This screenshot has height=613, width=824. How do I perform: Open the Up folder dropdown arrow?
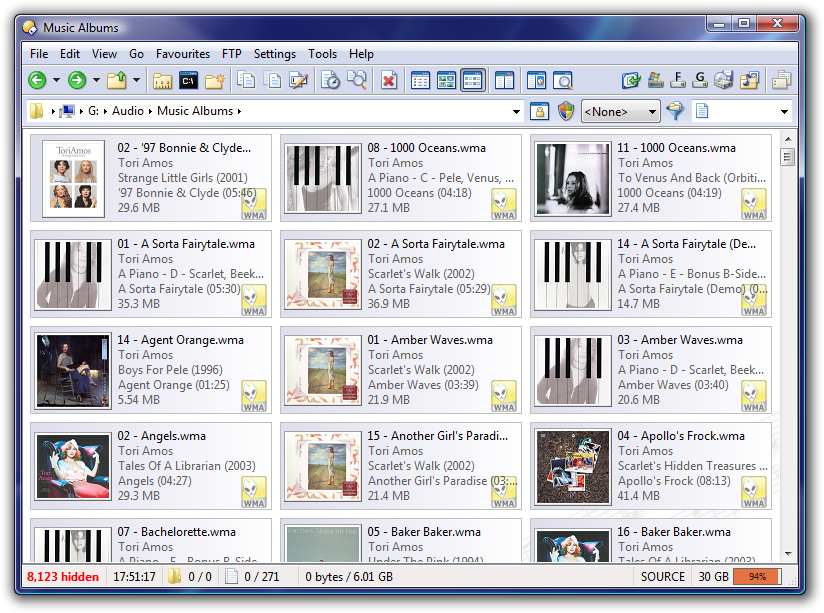[x=136, y=80]
